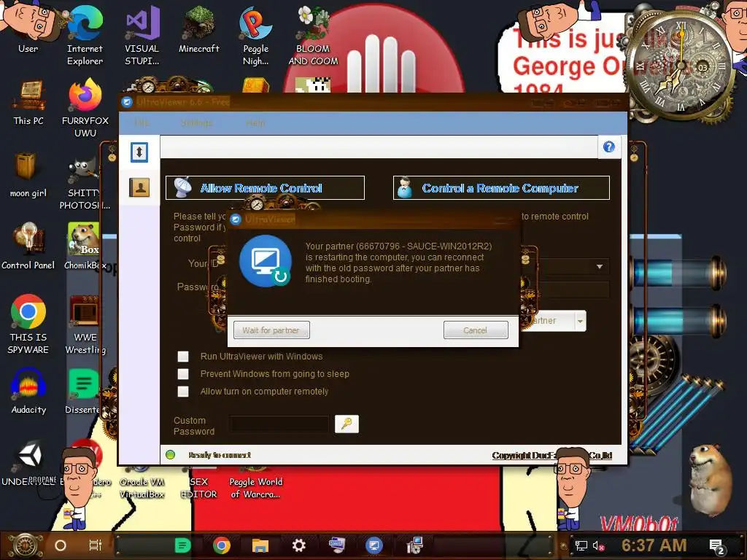This screenshot has height=560, width=747.
Task: Click into the Custom Password field
Action: click(x=279, y=424)
